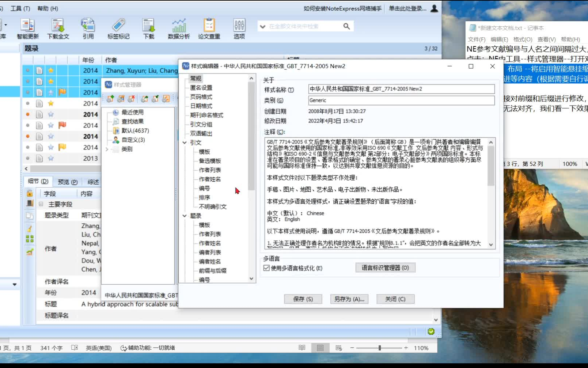This screenshot has width=588, height=368.
Task: Click the lock icon in the detail panel
Action: [x=30, y=193]
